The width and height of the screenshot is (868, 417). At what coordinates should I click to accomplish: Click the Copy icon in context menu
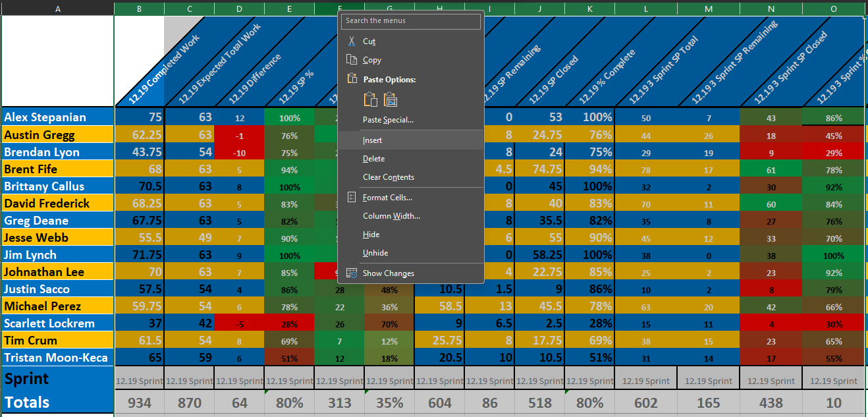[352, 60]
